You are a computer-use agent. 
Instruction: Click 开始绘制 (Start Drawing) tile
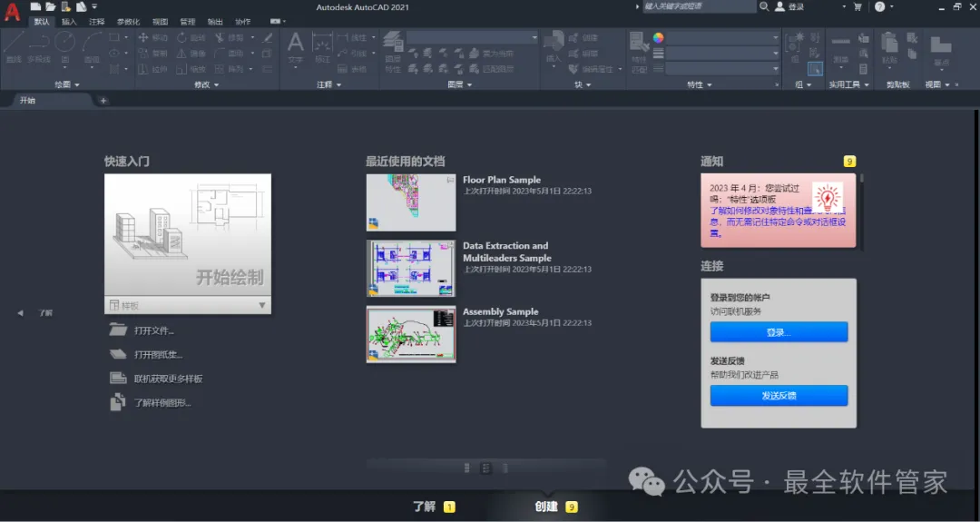[x=188, y=235]
